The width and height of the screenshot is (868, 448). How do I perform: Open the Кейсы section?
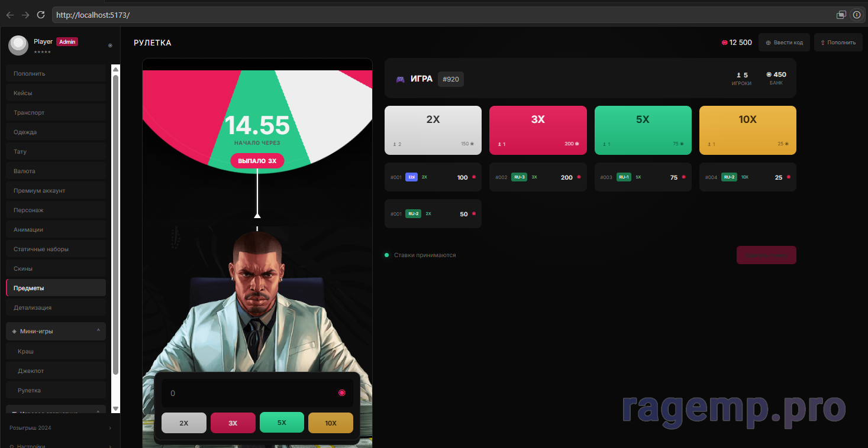click(x=56, y=93)
